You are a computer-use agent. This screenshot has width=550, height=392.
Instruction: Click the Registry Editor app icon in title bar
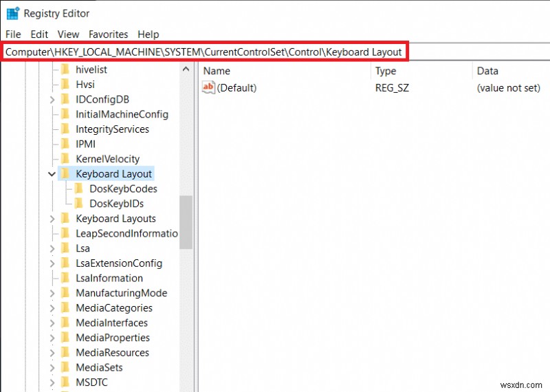click(x=13, y=13)
